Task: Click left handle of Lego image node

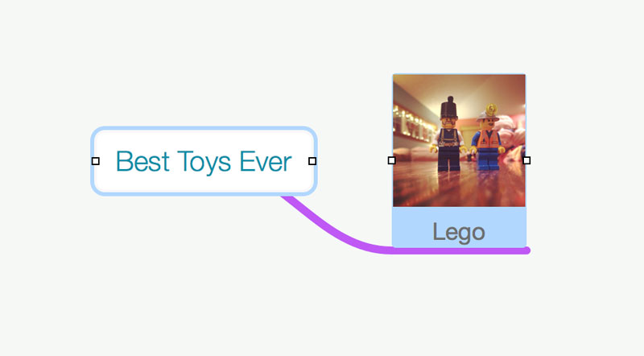Action: pos(392,160)
